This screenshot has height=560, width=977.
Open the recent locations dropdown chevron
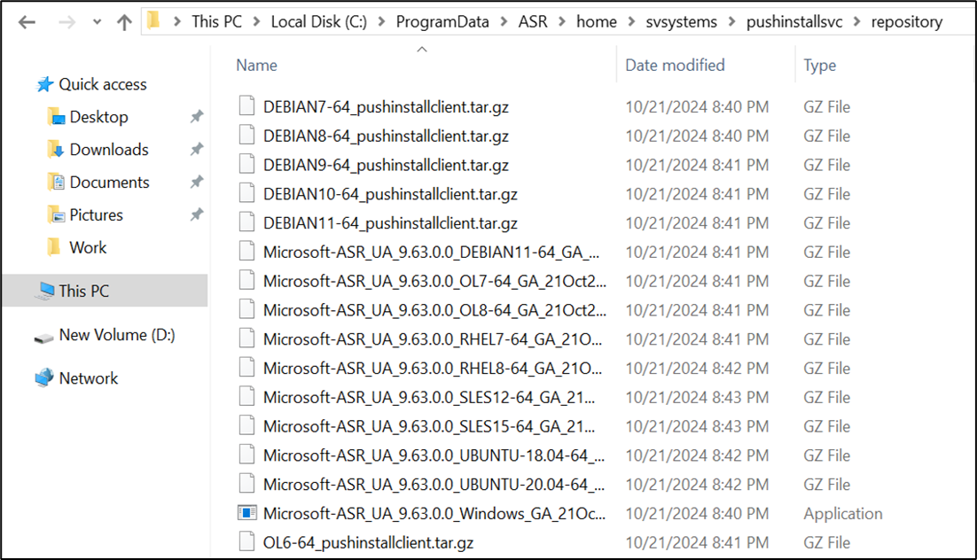tap(97, 22)
